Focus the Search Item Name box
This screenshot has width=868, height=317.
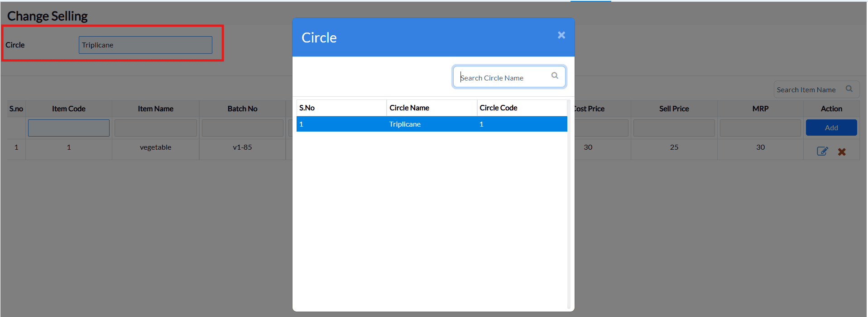coord(808,90)
